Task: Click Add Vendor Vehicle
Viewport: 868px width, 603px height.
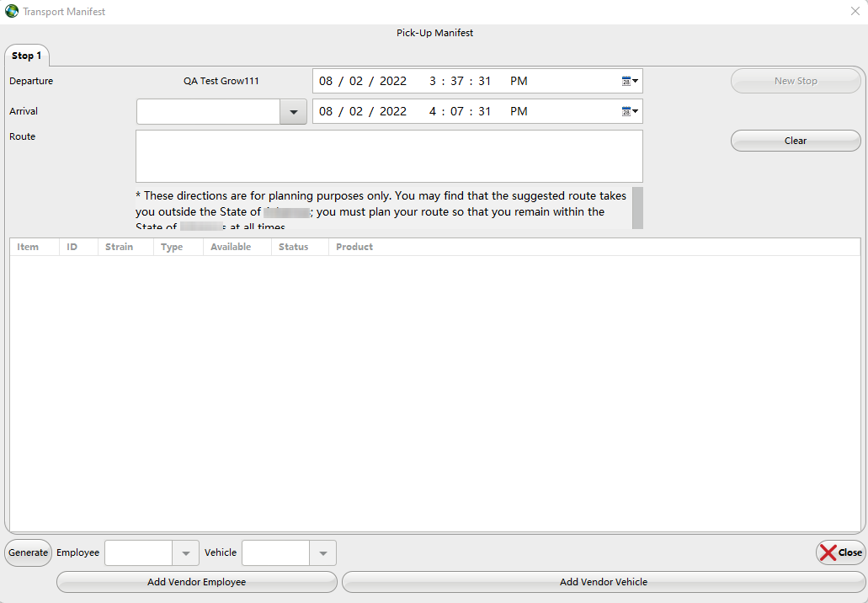Action: tap(603, 581)
